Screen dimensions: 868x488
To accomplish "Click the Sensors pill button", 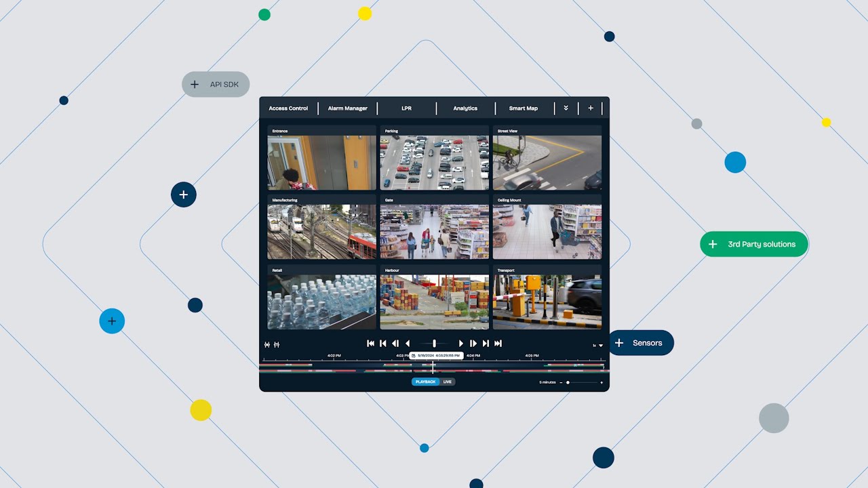I will [640, 343].
